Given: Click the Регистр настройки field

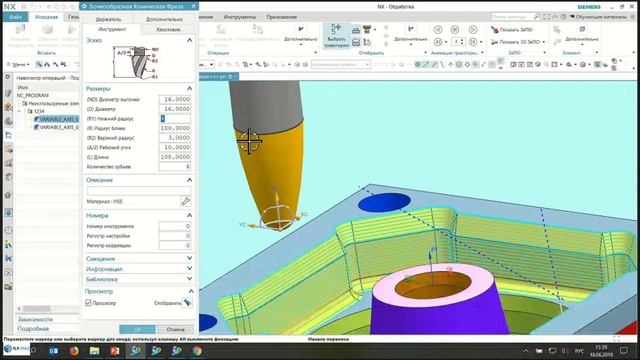Looking at the screenshot, I should (175, 236).
